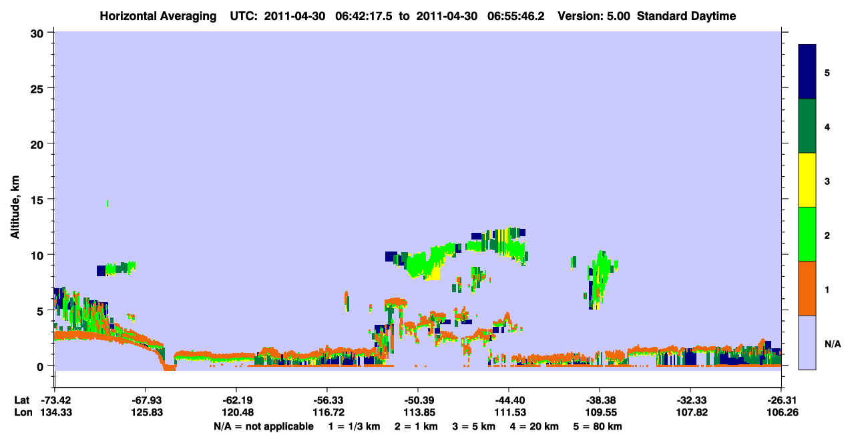
Task: Click longitude value 134.33
Action: 55,413
